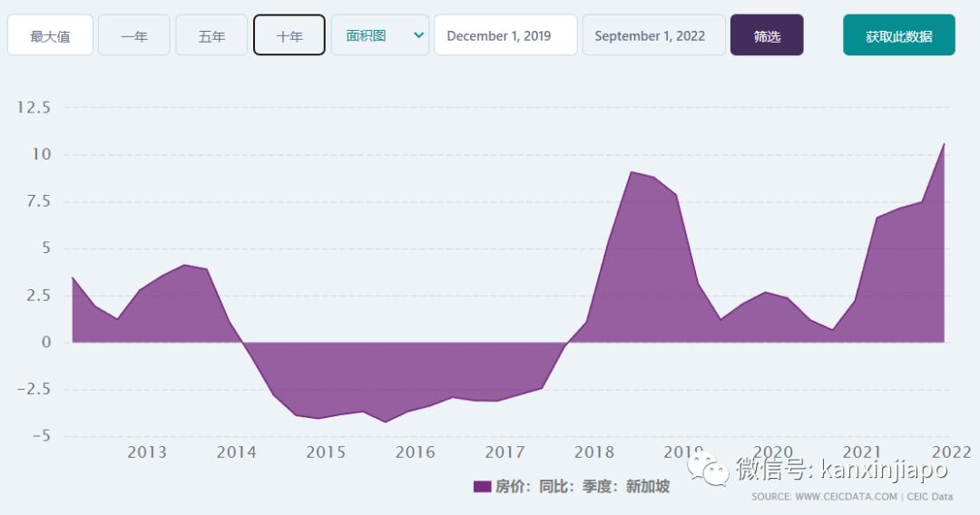Select the 最大值 time range button
Image resolution: width=980 pixels, height=515 pixels.
point(50,36)
